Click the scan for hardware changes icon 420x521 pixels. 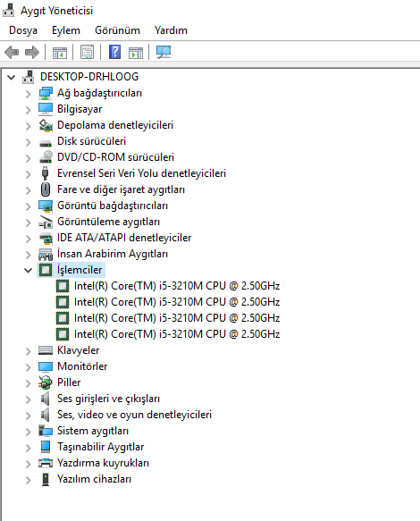[x=164, y=52]
